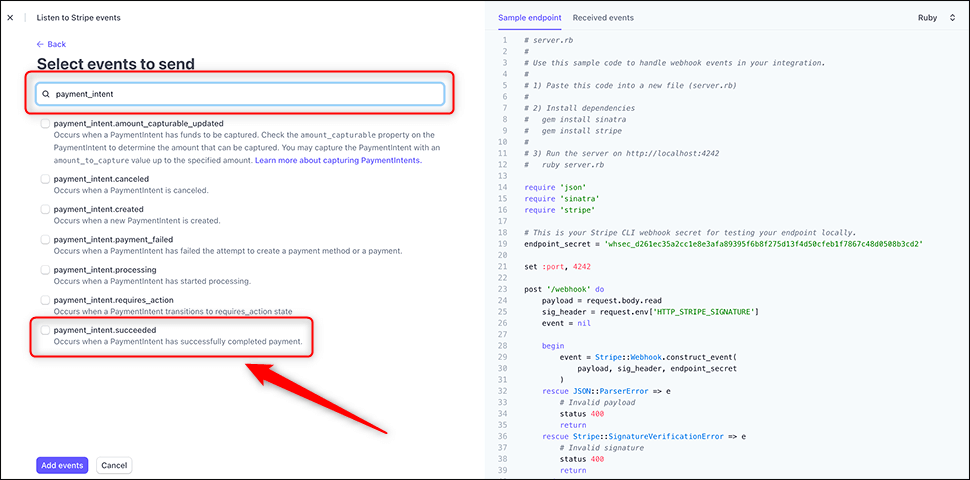Check payment_intent.succeeded checkbox
The height and width of the screenshot is (480, 970).
pos(45,330)
